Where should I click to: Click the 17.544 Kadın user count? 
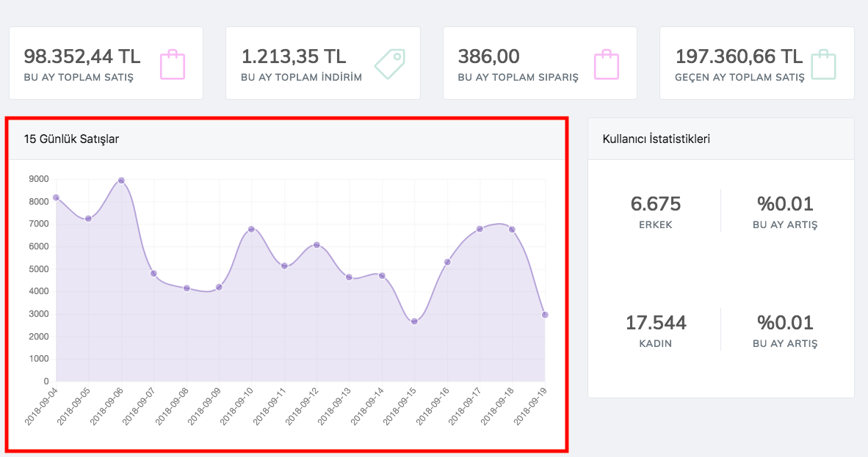(x=656, y=323)
